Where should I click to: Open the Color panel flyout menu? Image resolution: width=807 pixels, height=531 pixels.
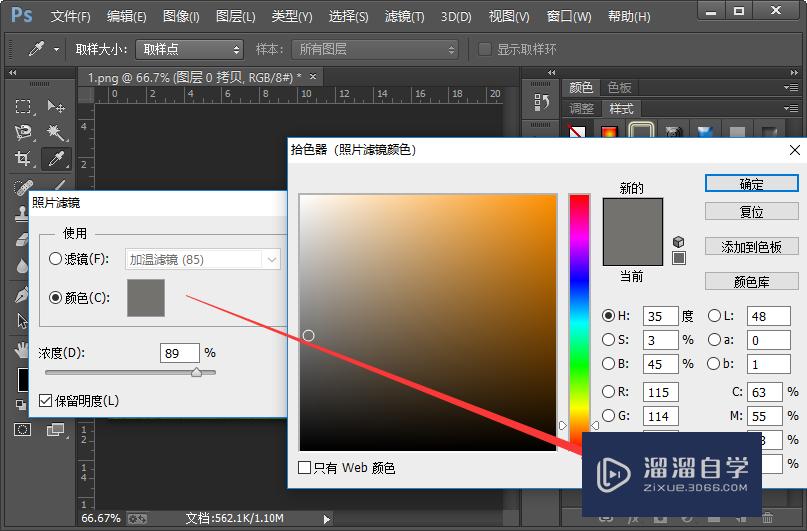pos(791,87)
